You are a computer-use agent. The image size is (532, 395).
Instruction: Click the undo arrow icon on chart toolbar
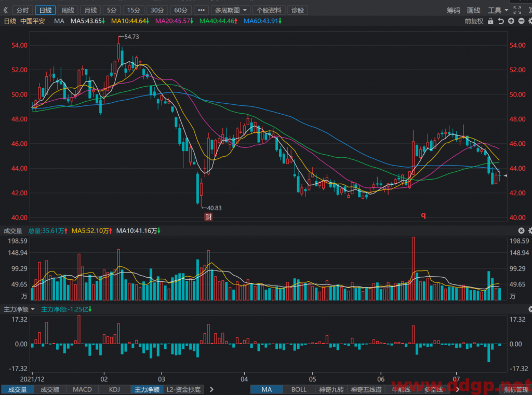point(501,21)
